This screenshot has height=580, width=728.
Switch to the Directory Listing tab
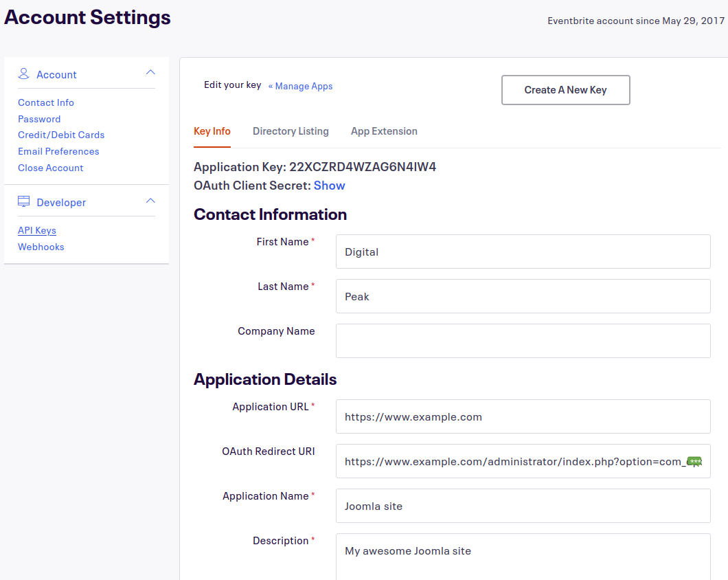[291, 131]
